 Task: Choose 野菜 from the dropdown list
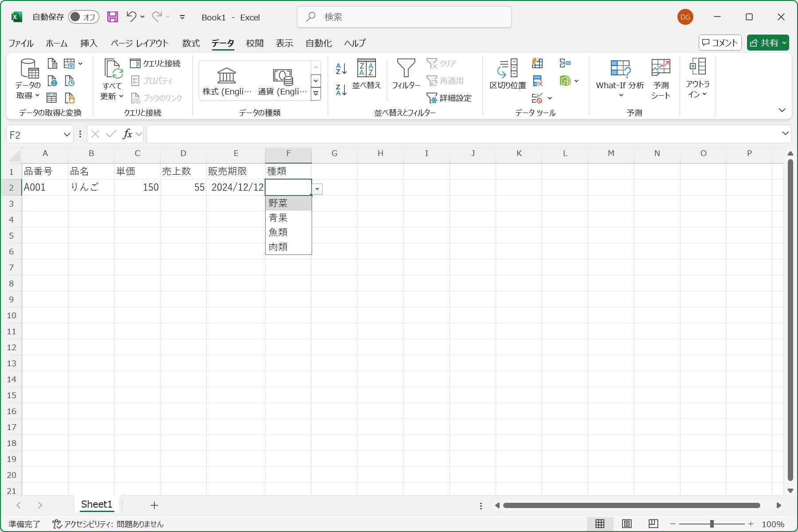pyautogui.click(x=289, y=203)
